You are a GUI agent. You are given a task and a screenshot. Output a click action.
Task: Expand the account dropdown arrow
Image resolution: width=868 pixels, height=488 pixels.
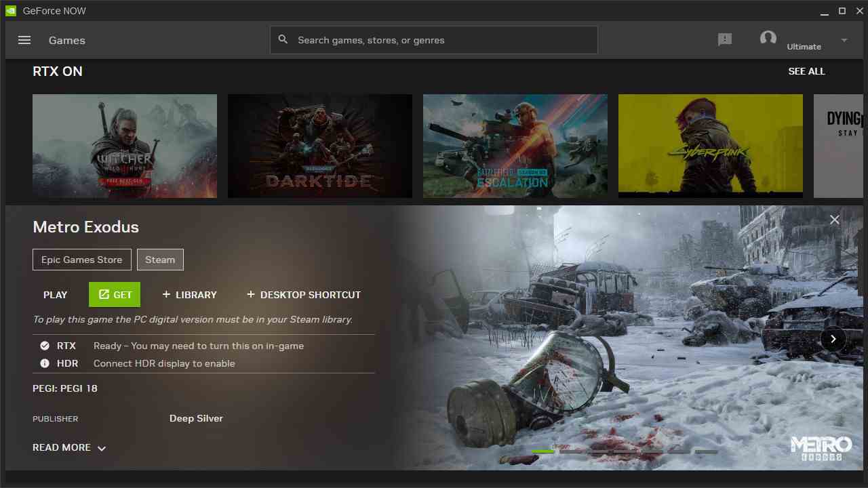[x=844, y=41]
